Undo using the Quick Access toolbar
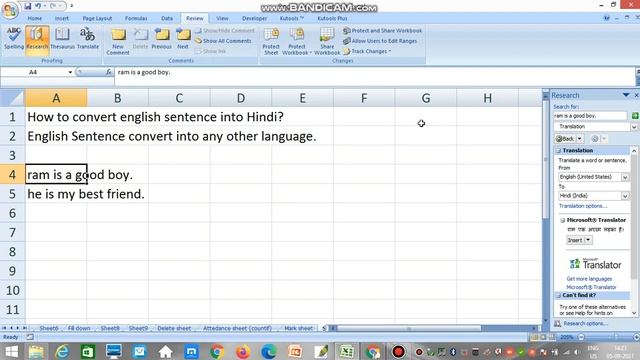This screenshot has height=360, width=640. click(38, 6)
